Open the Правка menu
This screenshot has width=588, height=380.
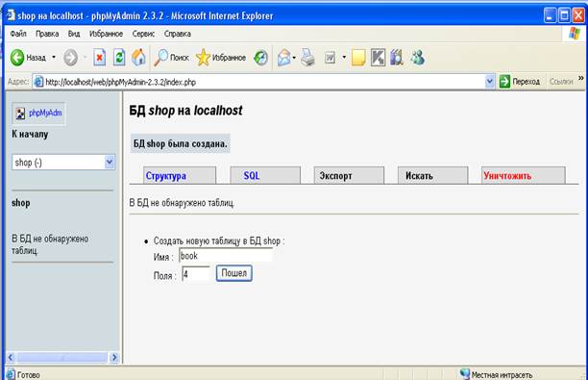coord(47,34)
